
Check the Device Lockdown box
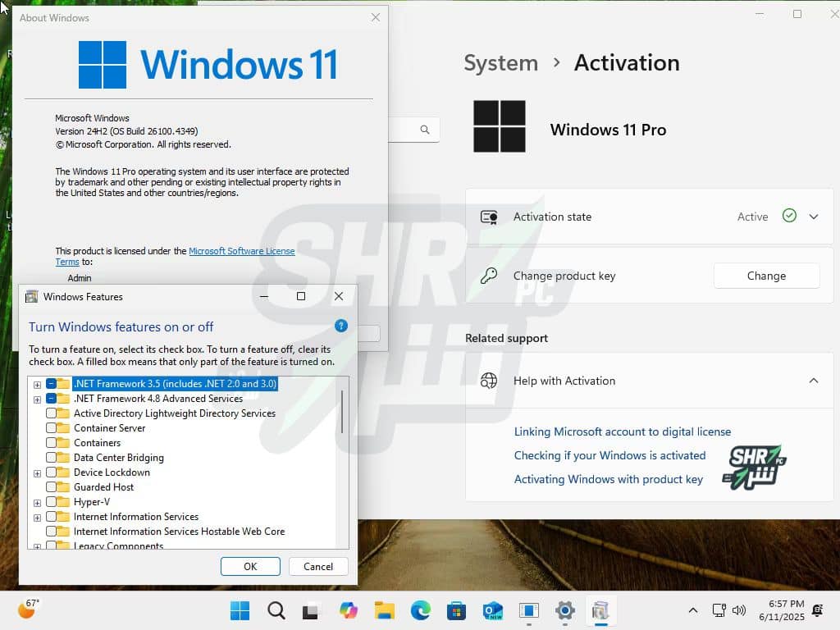click(x=52, y=472)
